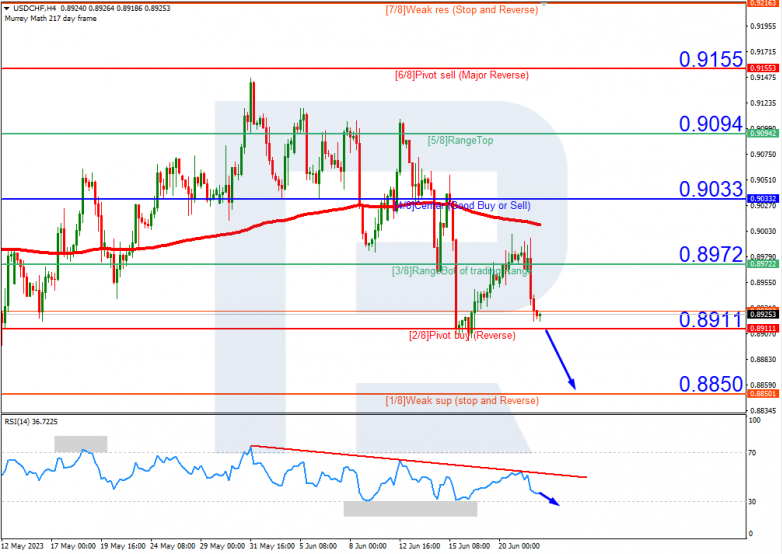
Task: Click the 8 Jun 00:00 time axis label
Action: 368,546
